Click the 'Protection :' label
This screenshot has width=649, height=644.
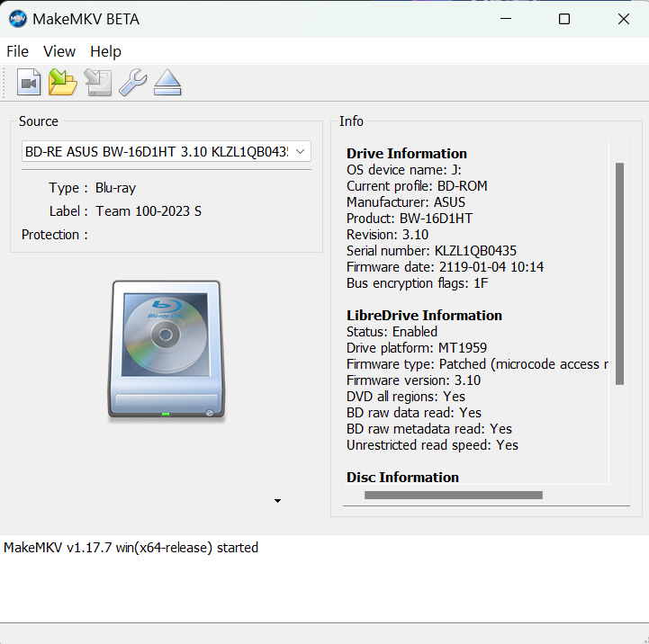pyautogui.click(x=55, y=235)
